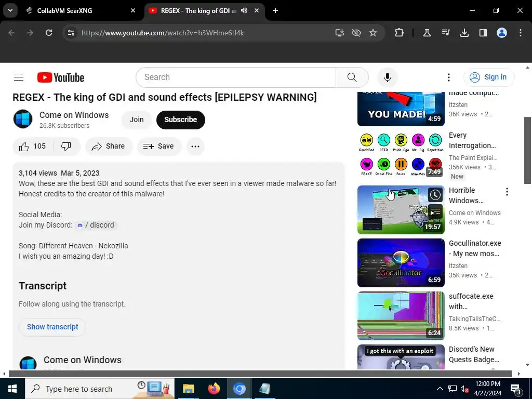This screenshot has height=399, width=532.
Task: View site information icon in address bar
Action: click(x=71, y=33)
